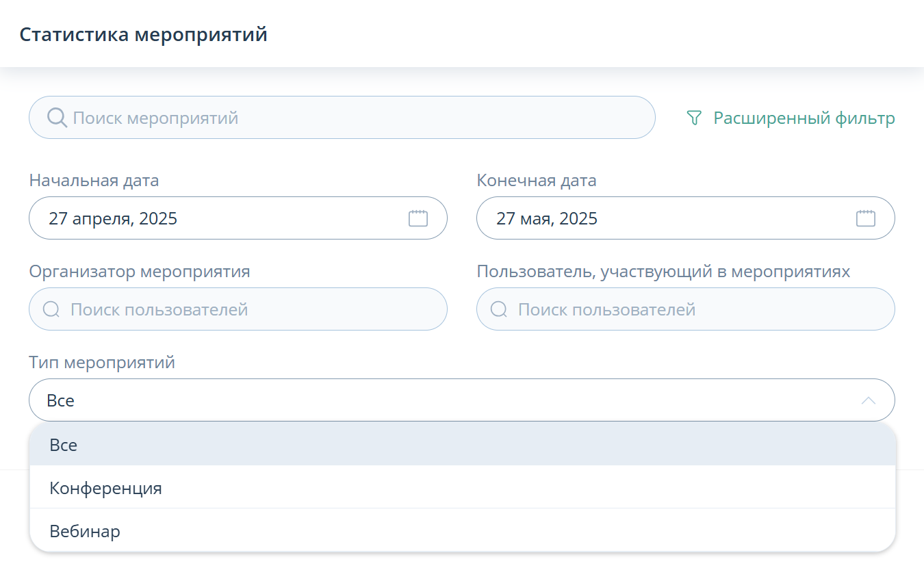
Task: Click the magnifier icon in Организатор мероприятия field
Action: (51, 309)
